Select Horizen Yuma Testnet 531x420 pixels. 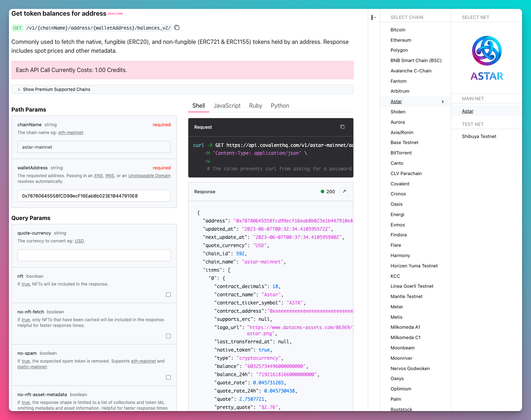click(414, 266)
